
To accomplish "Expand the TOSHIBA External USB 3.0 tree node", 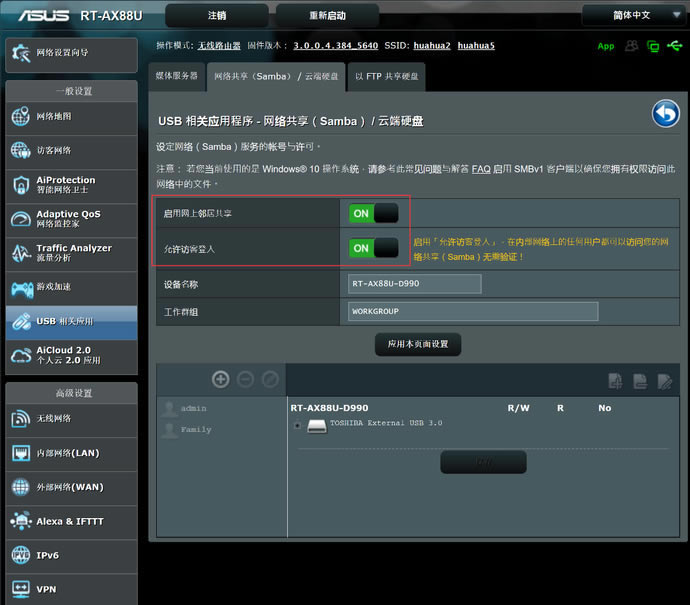I will pyautogui.click(x=298, y=426).
